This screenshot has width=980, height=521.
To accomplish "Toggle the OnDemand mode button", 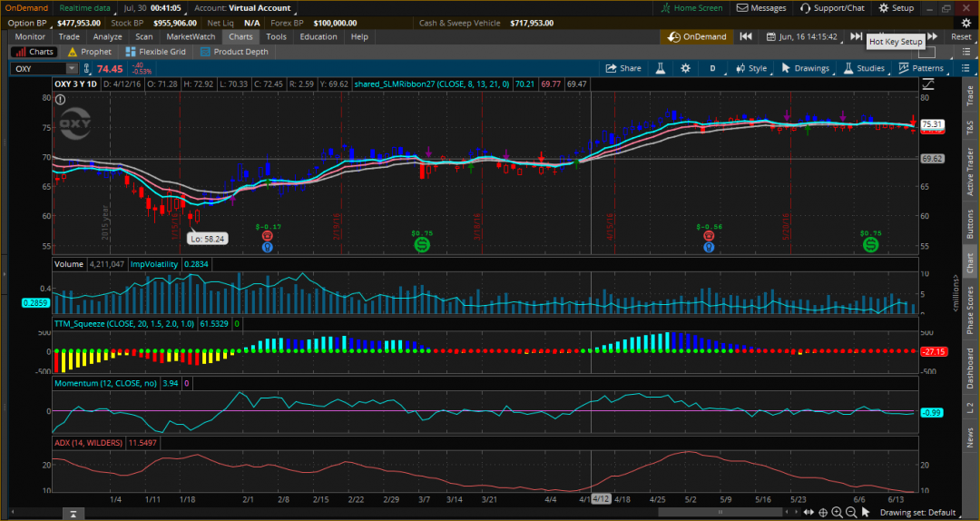I will pos(697,37).
